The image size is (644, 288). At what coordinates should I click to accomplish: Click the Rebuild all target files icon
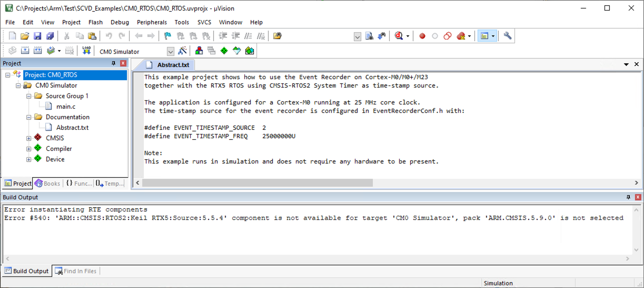pos(38,51)
